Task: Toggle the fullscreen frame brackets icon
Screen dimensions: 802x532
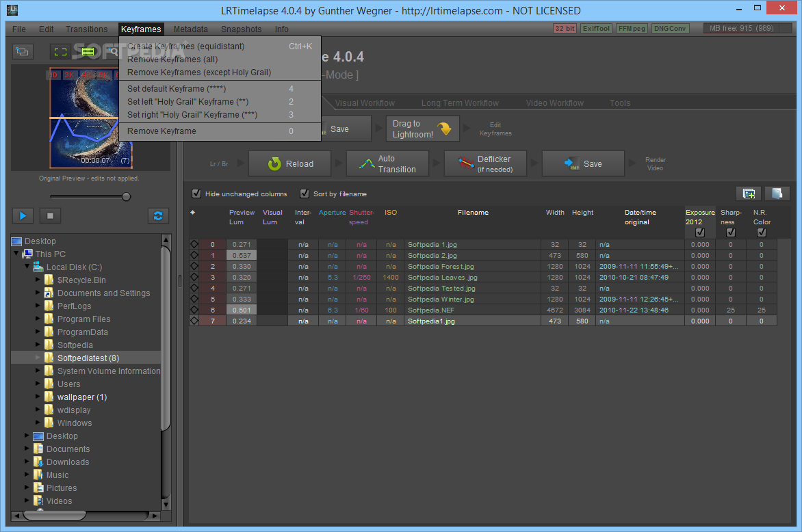Action: [60, 51]
